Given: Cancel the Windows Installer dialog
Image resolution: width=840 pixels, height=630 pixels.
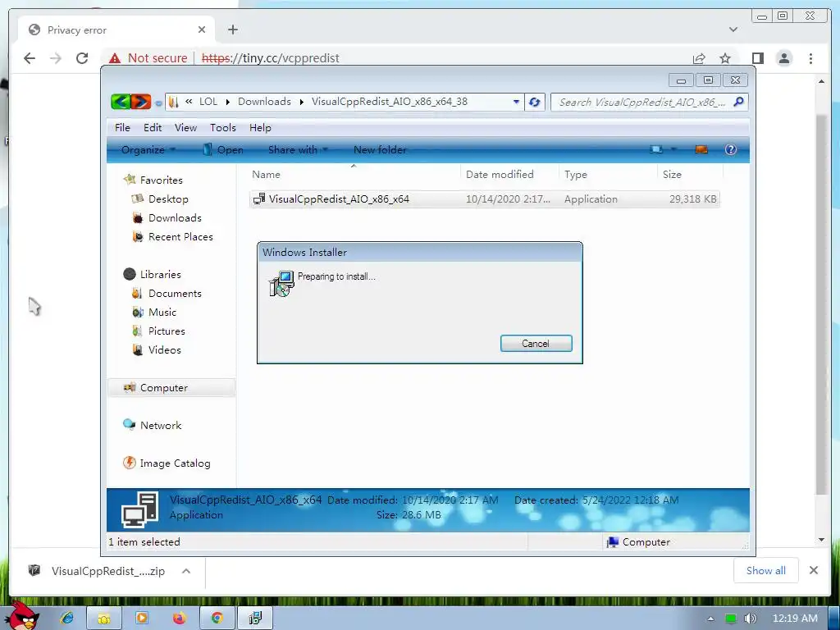Looking at the screenshot, I should click(536, 344).
